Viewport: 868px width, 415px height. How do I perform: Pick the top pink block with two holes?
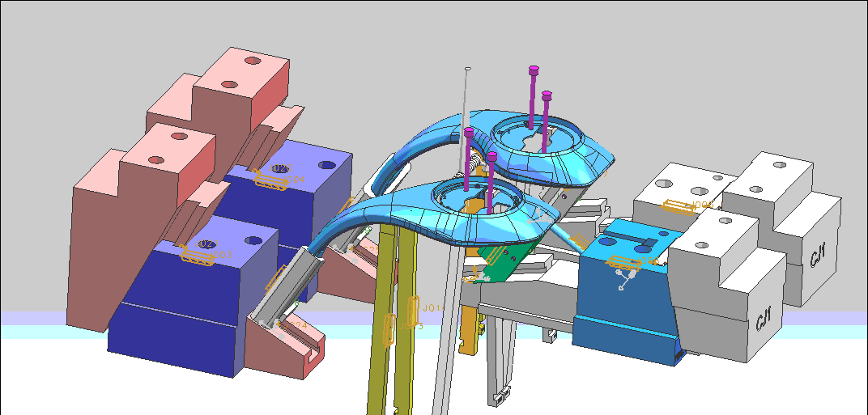pos(240,72)
